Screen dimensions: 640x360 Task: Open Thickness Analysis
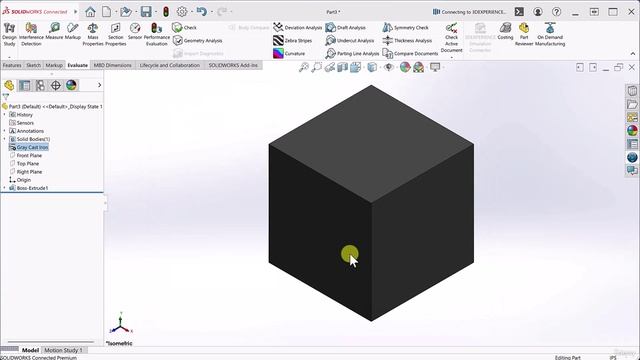[407, 40]
